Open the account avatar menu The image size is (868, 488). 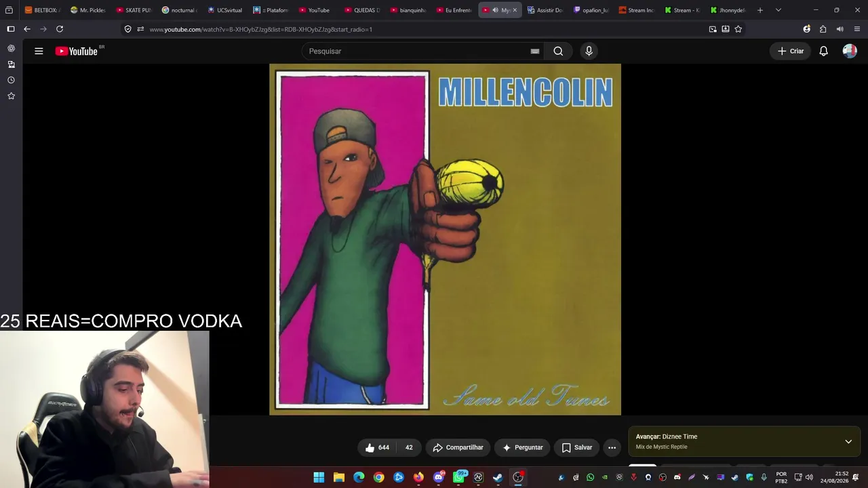coord(850,51)
